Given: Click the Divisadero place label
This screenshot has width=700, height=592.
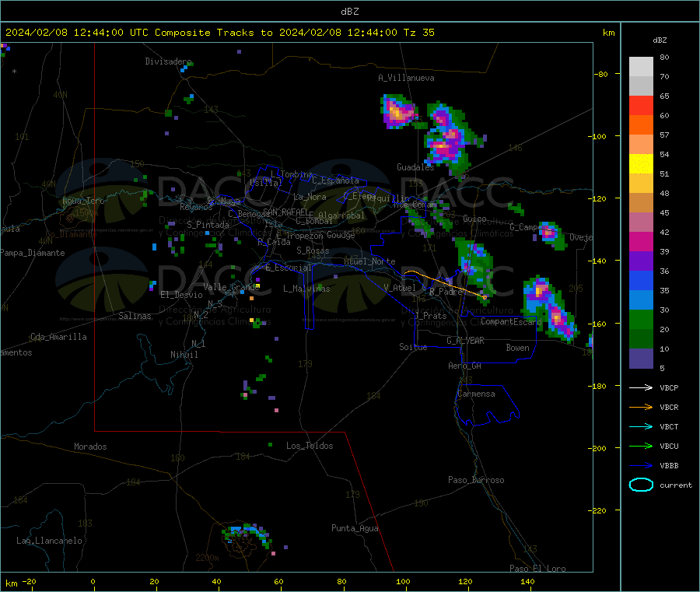Looking at the screenshot, I should coord(168,61).
